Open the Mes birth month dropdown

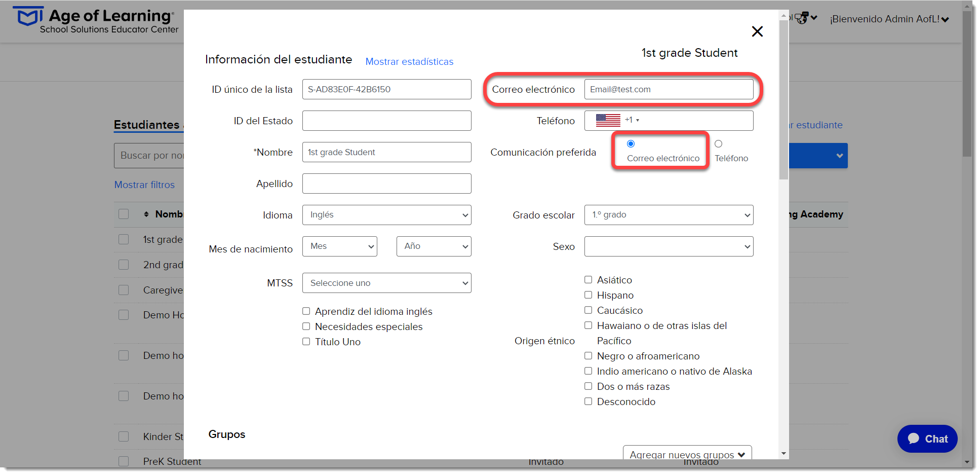[340, 246]
